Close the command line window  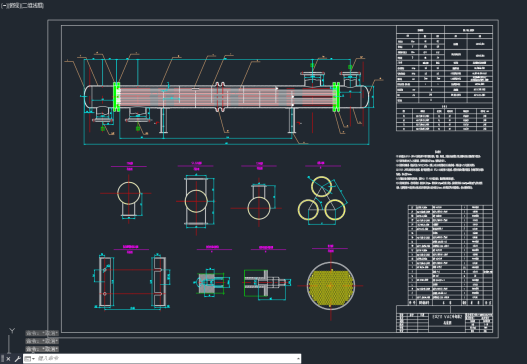point(8,359)
